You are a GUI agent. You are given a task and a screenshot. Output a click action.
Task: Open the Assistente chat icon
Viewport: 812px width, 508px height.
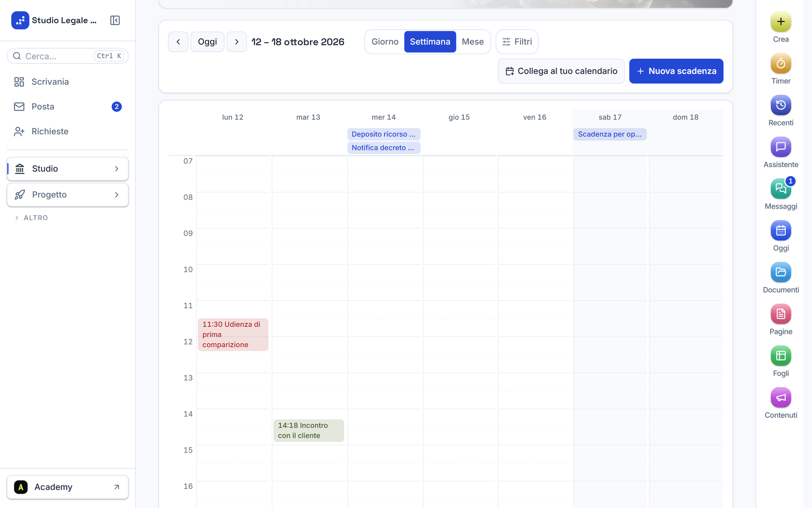tap(781, 147)
